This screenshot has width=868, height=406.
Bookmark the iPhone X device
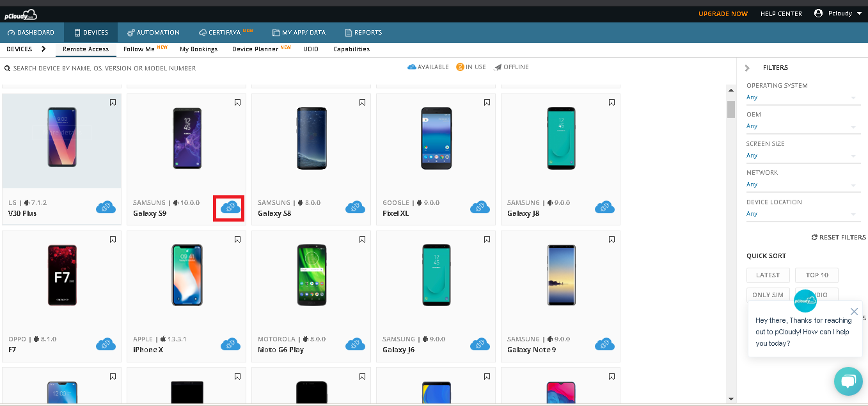(237, 240)
